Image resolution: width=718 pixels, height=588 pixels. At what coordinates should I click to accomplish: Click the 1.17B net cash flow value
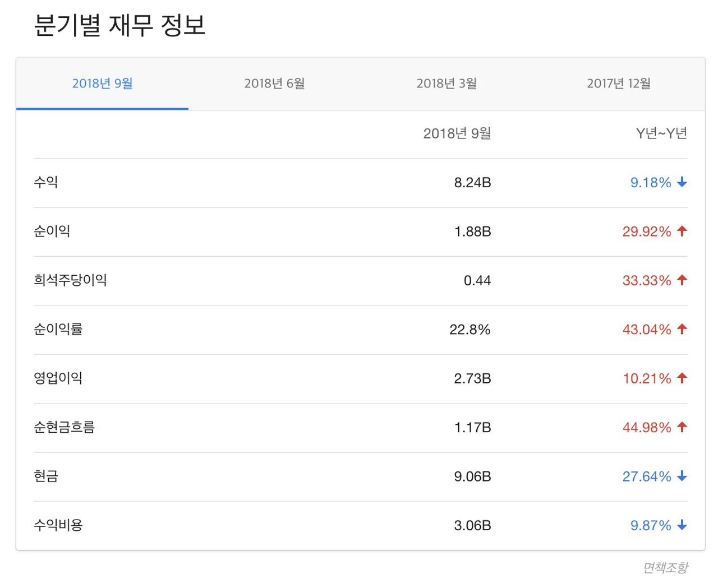(x=472, y=428)
